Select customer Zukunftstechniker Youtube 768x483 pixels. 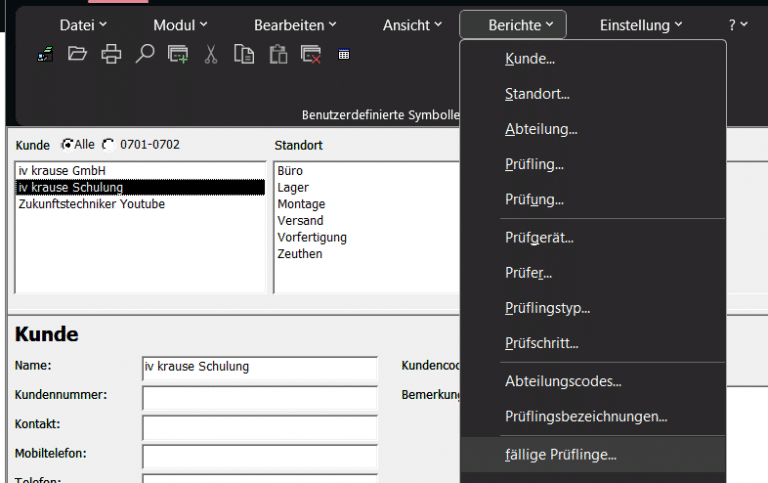click(x=140, y=204)
